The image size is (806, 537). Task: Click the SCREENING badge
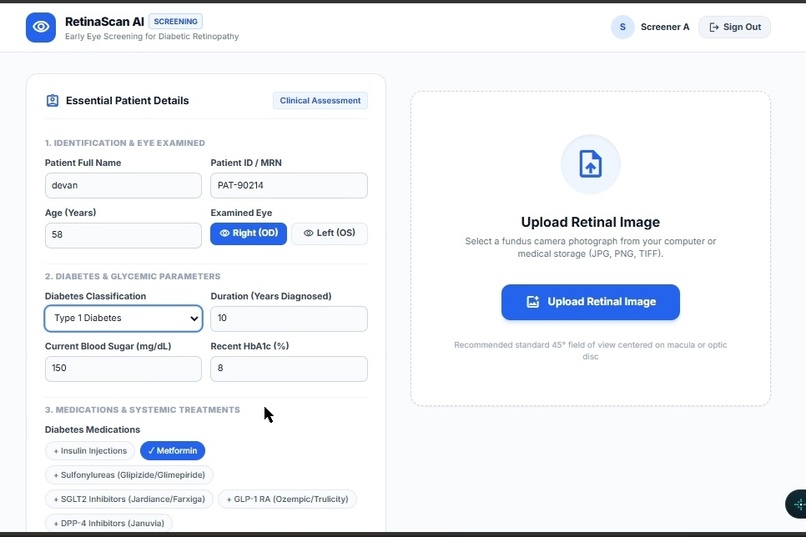[x=175, y=22]
